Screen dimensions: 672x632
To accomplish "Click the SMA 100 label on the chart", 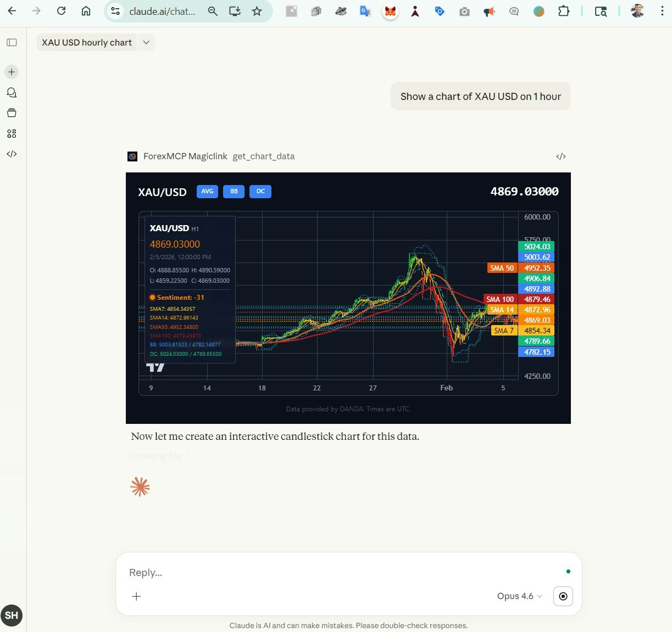I will [500, 299].
